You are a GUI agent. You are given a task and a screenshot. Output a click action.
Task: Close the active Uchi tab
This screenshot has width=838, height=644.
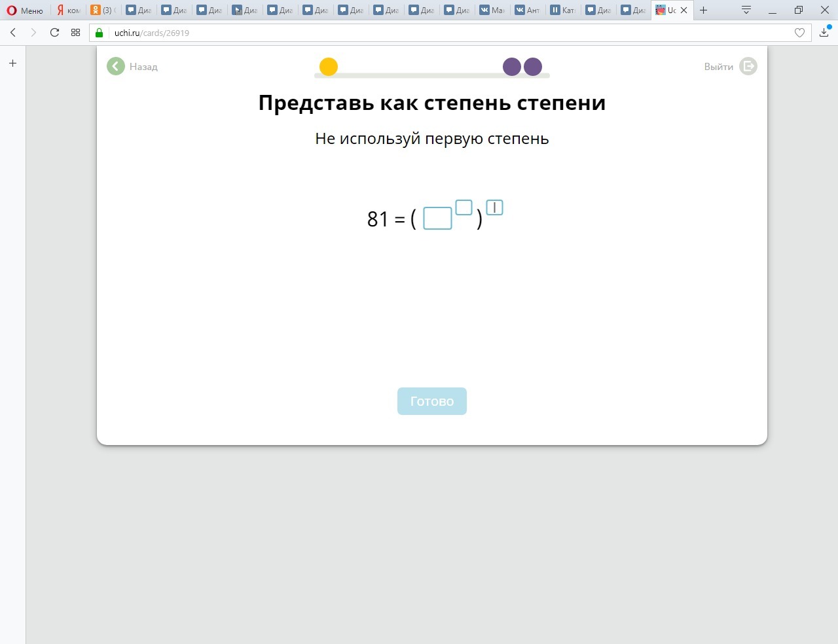[x=684, y=10]
